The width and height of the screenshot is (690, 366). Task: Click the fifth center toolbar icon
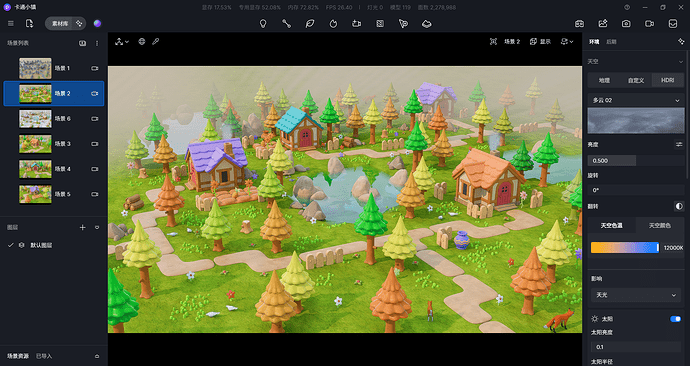[x=356, y=24]
